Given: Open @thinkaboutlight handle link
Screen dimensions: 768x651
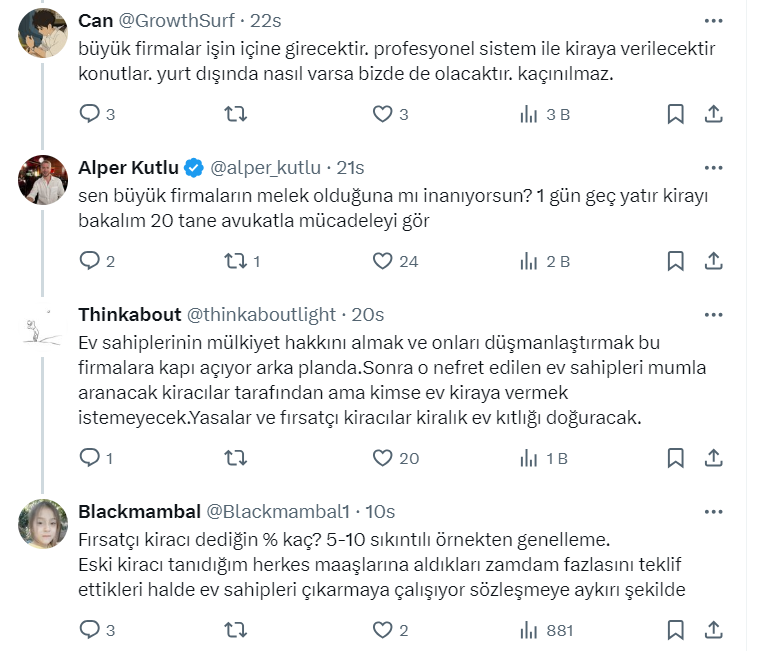Looking at the screenshot, I should (261, 315).
